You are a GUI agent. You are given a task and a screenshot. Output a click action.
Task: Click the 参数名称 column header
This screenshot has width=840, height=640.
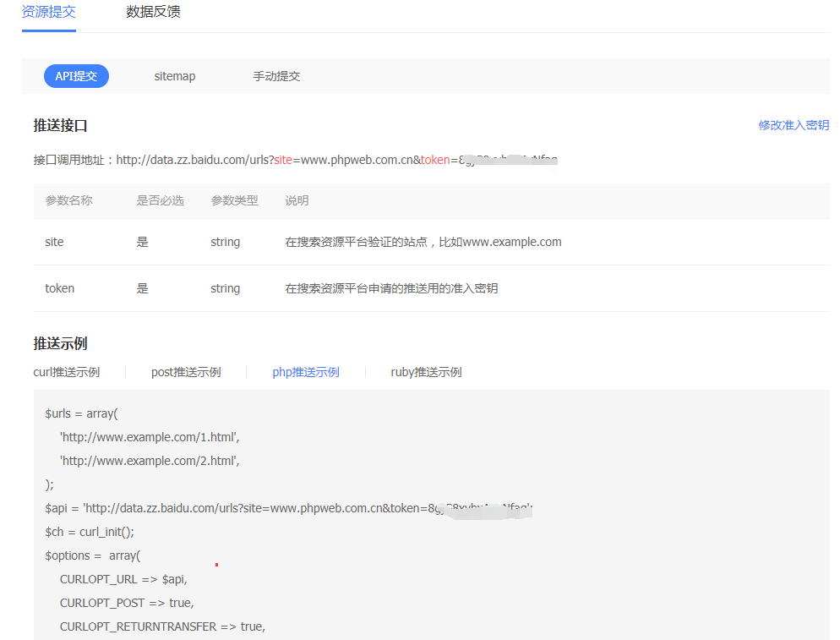coord(68,200)
